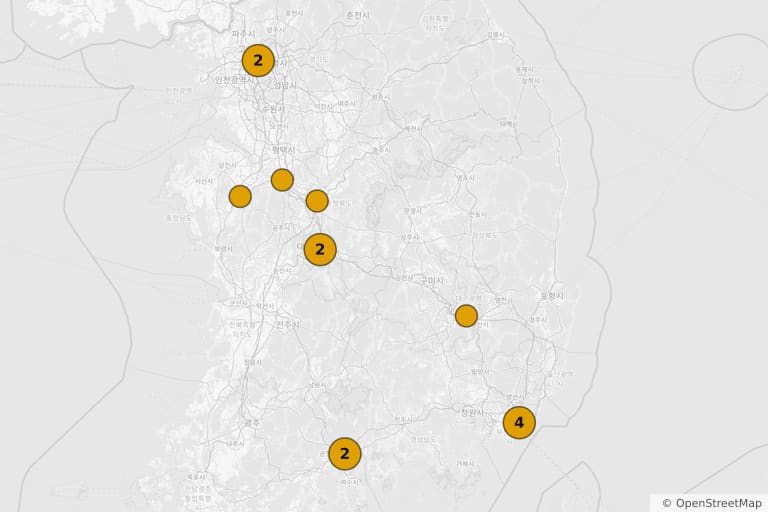This screenshot has height=512, width=768.
Task: Select the single marker right of 서산시
Action: [x=240, y=196]
